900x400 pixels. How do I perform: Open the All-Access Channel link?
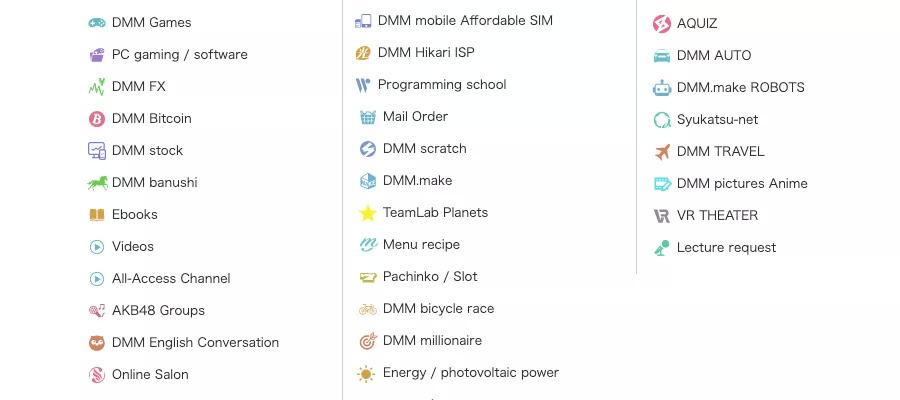pos(171,278)
